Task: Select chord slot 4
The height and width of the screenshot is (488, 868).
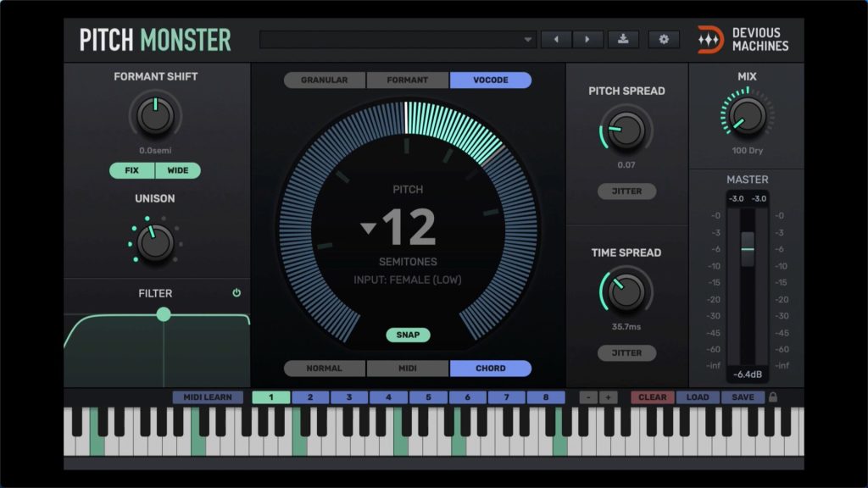Action: pos(388,397)
